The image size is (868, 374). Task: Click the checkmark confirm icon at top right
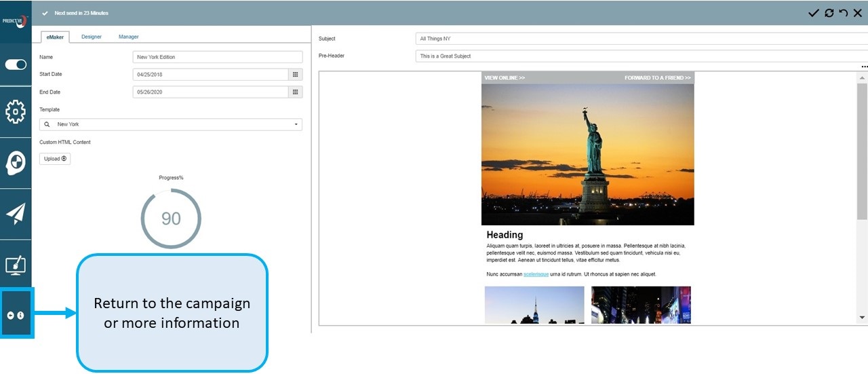pos(813,13)
